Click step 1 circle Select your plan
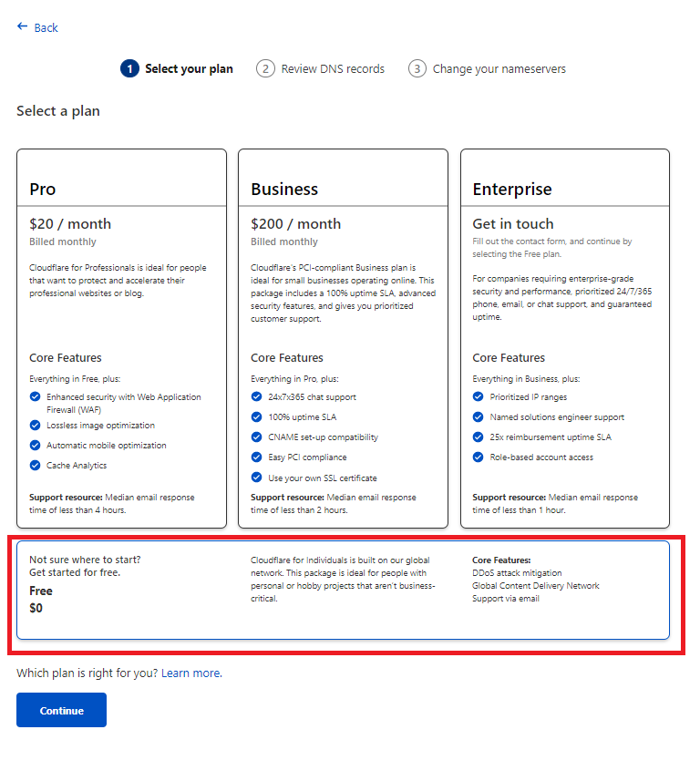The height and width of the screenshot is (781, 700). coord(129,69)
